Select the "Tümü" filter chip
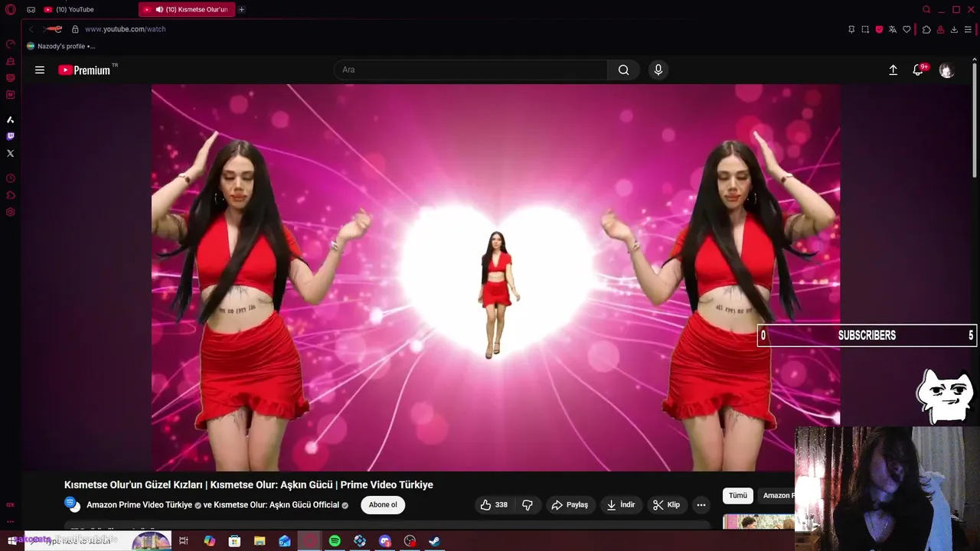This screenshot has height=551, width=980. tap(738, 496)
